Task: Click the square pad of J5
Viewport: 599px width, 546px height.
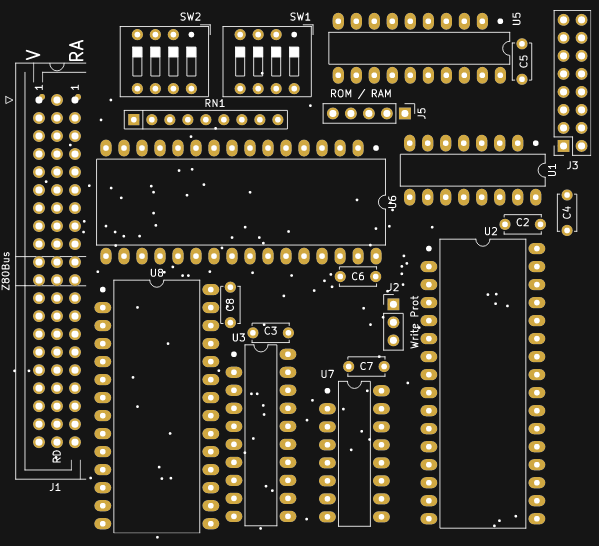Action: pos(405,113)
